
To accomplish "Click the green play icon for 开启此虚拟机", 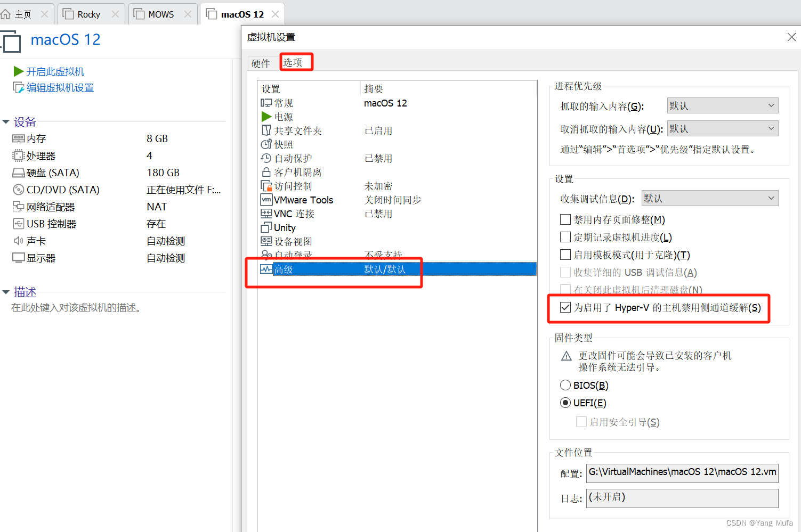I will tap(19, 71).
